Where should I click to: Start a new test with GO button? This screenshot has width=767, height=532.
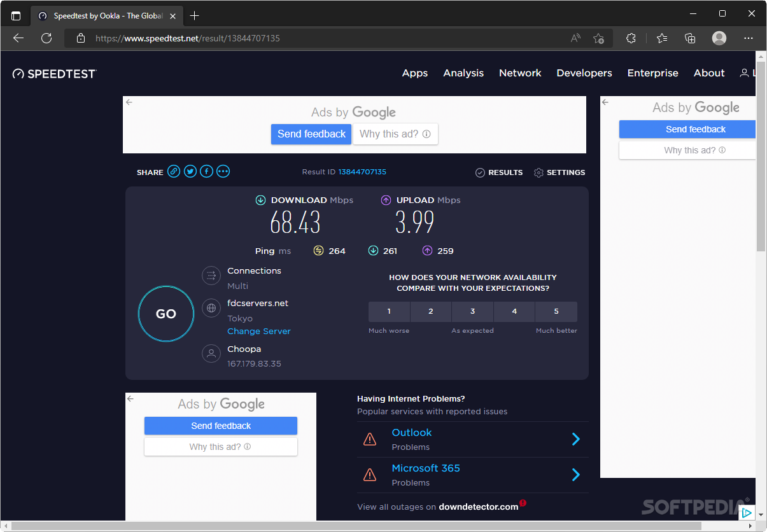pyautogui.click(x=166, y=314)
